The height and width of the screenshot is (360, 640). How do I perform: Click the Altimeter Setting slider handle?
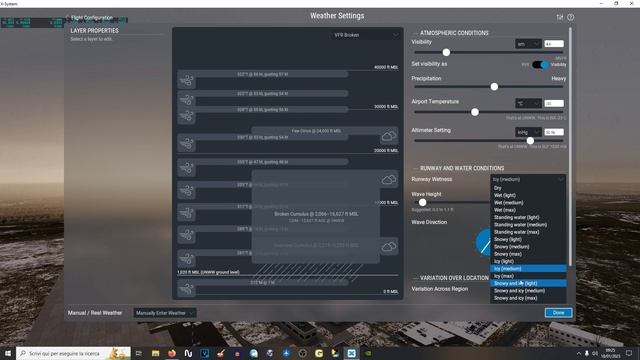tap(530, 141)
